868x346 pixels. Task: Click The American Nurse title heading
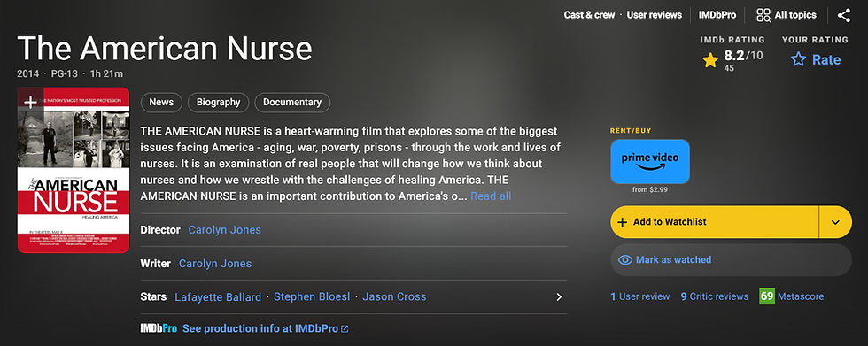tap(165, 48)
